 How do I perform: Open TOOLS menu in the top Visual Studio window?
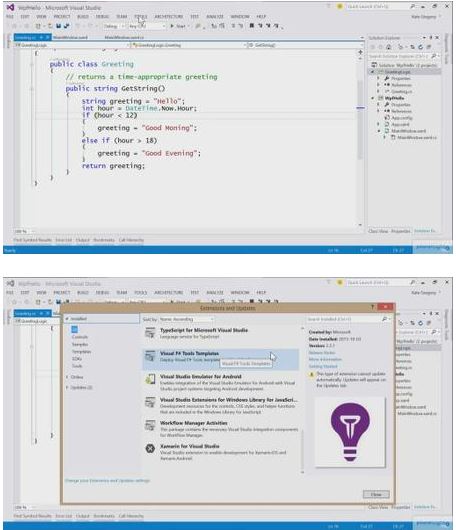141,16
